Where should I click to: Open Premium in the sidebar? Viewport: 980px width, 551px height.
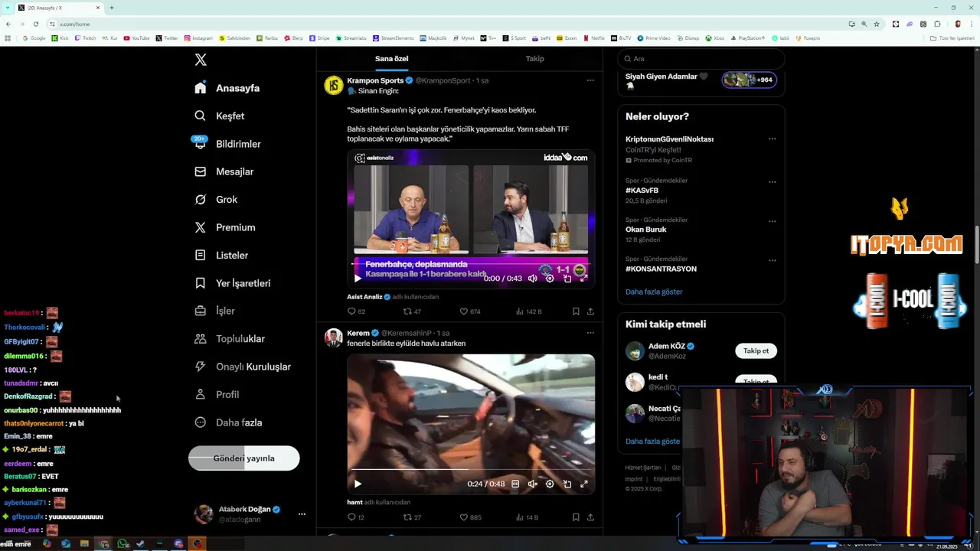click(224, 227)
